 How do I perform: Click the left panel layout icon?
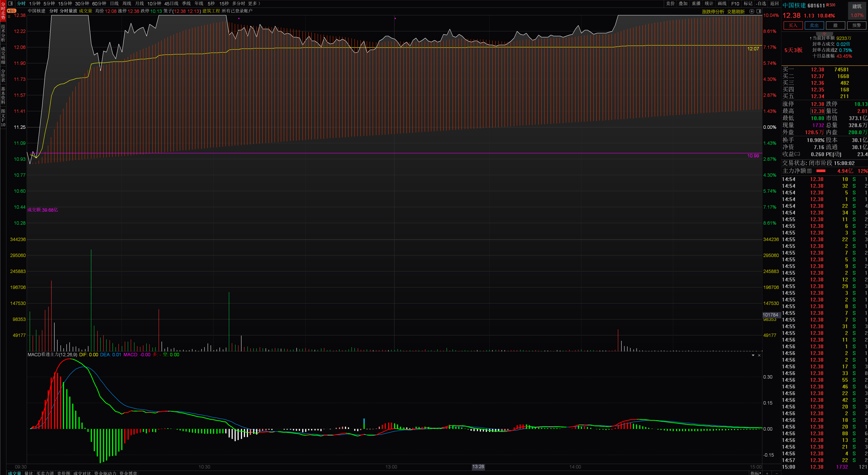pos(10,3)
